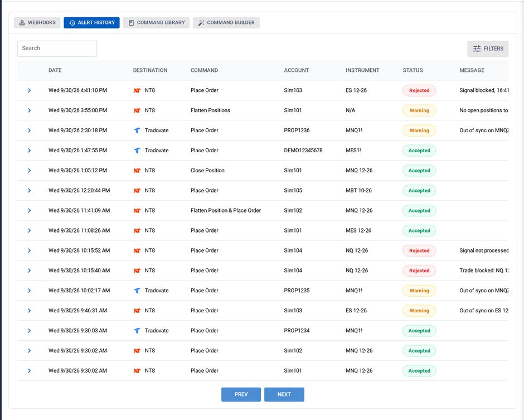Expand the 2:30:18 PM alert row
The width and height of the screenshot is (524, 420).
(30, 131)
